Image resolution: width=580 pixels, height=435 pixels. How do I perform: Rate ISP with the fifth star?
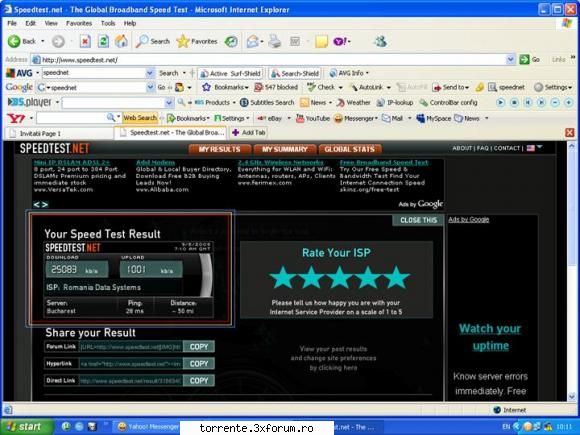pyautogui.click(x=396, y=277)
